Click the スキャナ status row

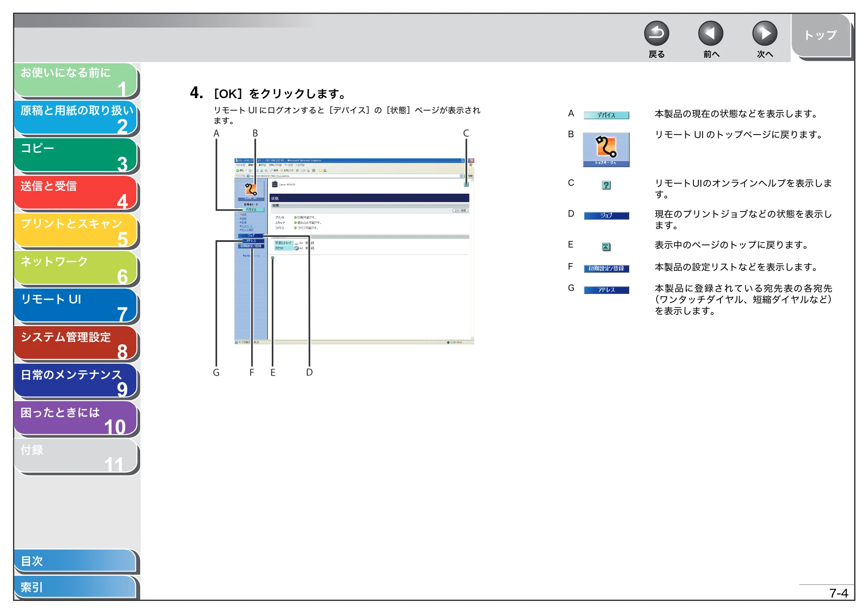point(298,223)
